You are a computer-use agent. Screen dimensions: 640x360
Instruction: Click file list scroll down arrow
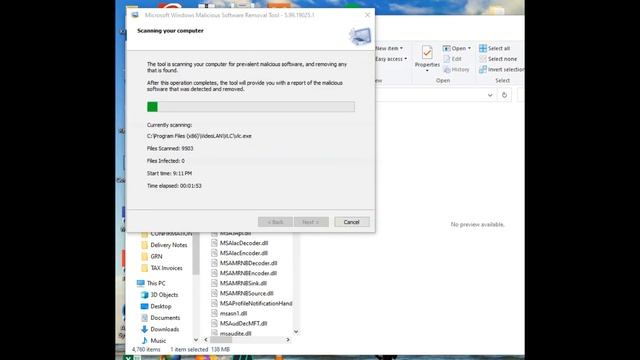coord(296,332)
